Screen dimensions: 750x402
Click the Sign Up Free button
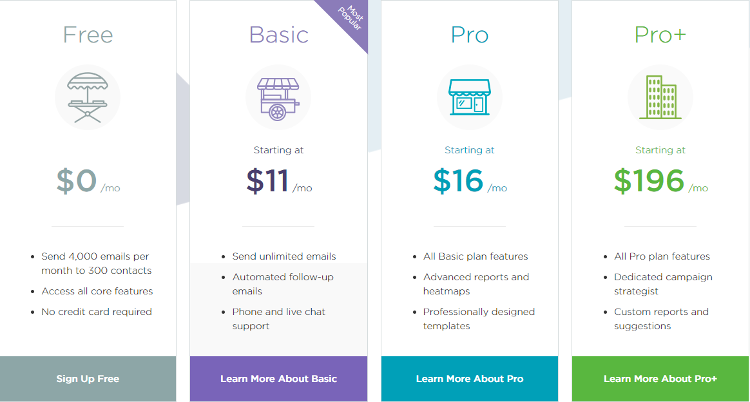[x=88, y=379]
